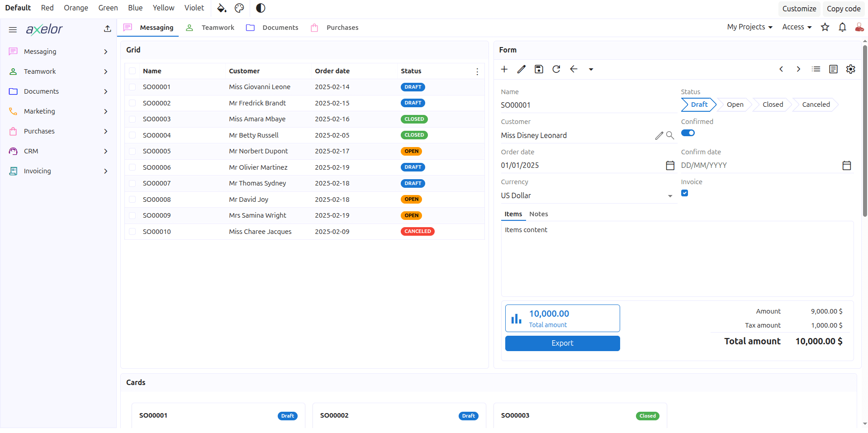Open form settings gear icon
Screen dimensions: 868x433
coord(851,69)
